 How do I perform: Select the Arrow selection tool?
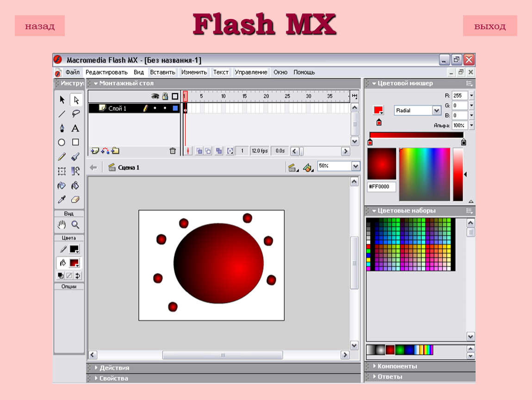(x=62, y=100)
